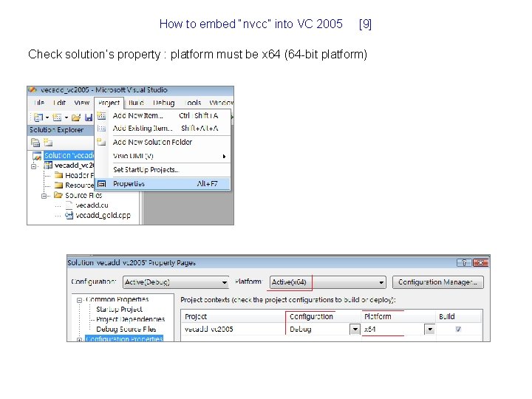The width and height of the screenshot is (532, 399).
Task: Click the Platform column header in grid
Action: (x=398, y=316)
